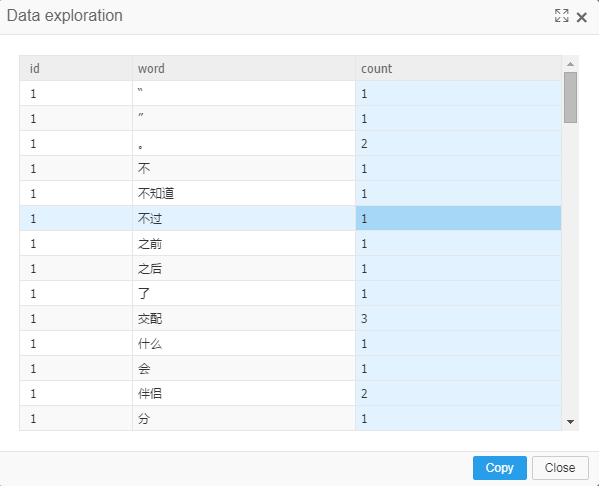Select the word cell 之后
Screen dimensions: 599x486
[244, 269]
